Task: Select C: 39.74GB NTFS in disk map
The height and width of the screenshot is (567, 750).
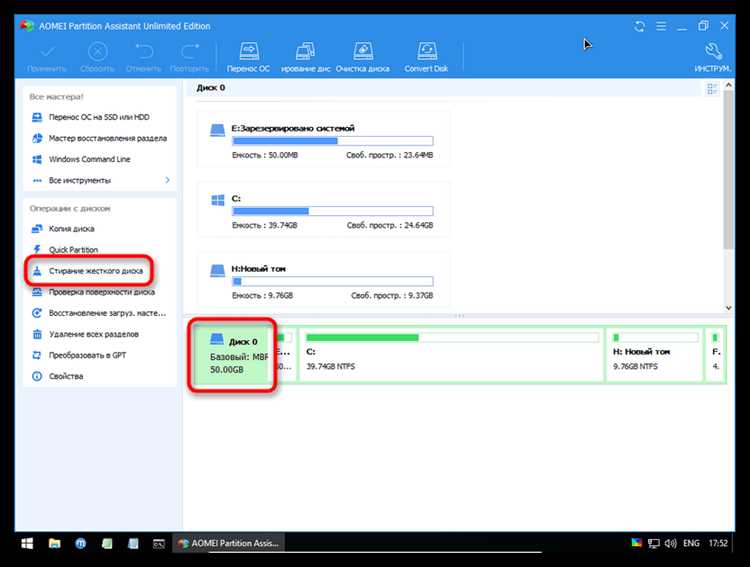Action: [451, 355]
